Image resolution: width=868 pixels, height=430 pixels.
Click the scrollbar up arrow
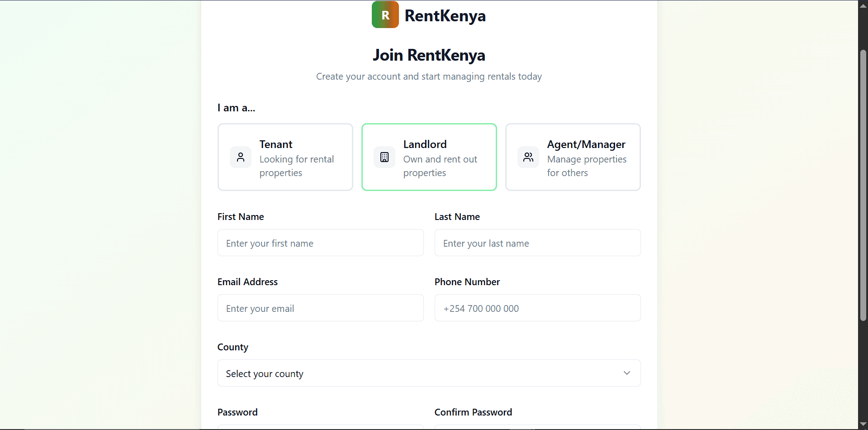(x=863, y=5)
